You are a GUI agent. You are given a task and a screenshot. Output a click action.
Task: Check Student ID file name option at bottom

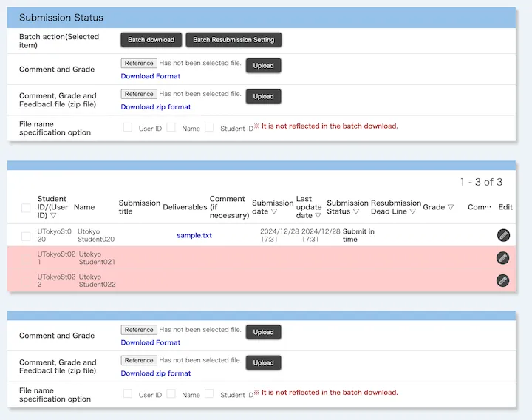(210, 393)
